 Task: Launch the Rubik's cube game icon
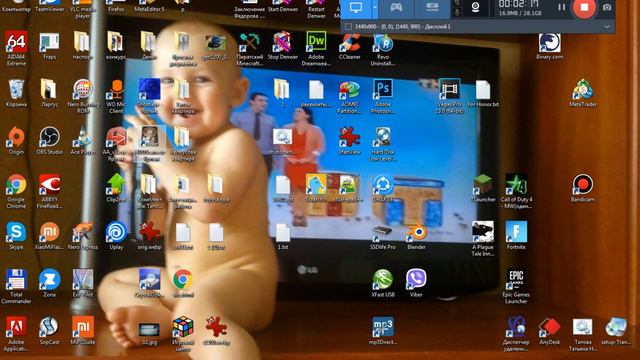click(183, 334)
